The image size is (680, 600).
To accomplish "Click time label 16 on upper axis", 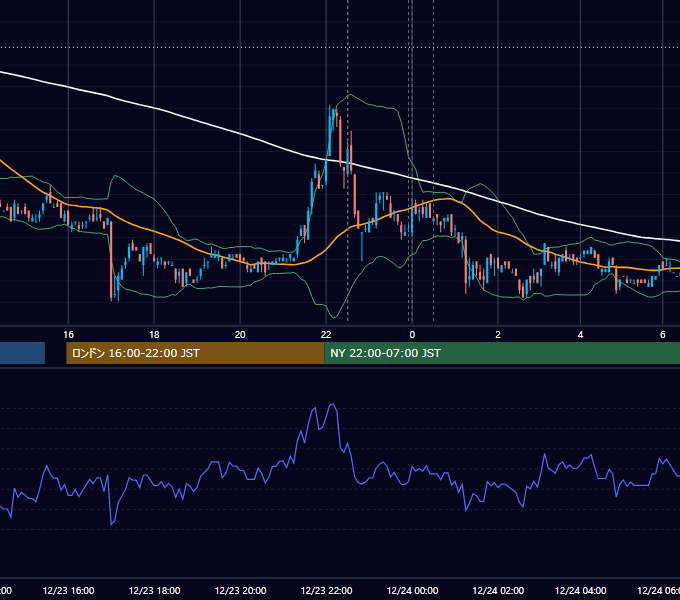I will pyautogui.click(x=69, y=334).
